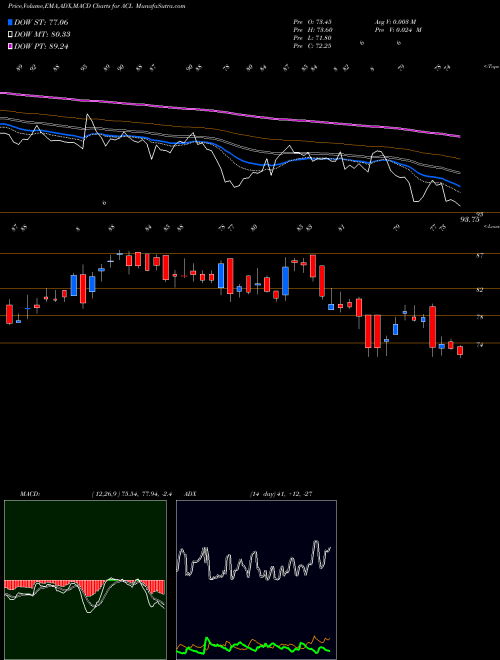Select the 'DOW MT: 80.33' label

[x=42, y=35]
